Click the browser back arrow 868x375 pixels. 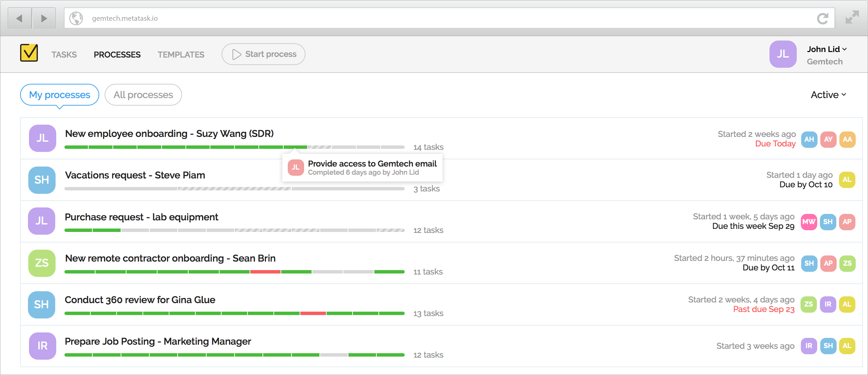coord(19,18)
